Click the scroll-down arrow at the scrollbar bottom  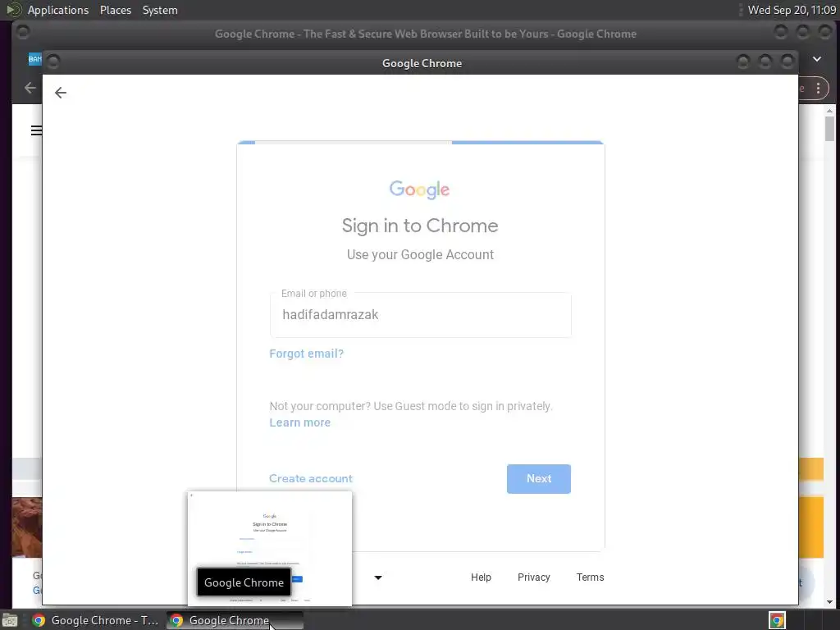(829, 602)
